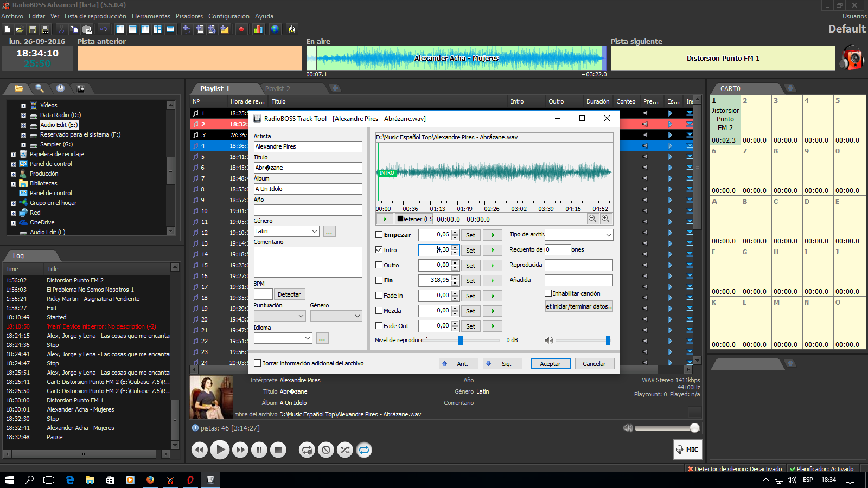Open the Tipo de archivo dropdown
Viewport: 868px width, 488px height.
coord(608,235)
